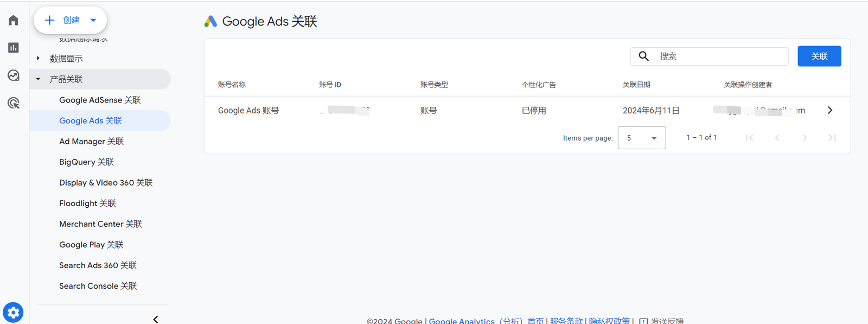Open the Home icon in left rail
This screenshot has width=868, height=324.
pyautogui.click(x=14, y=20)
